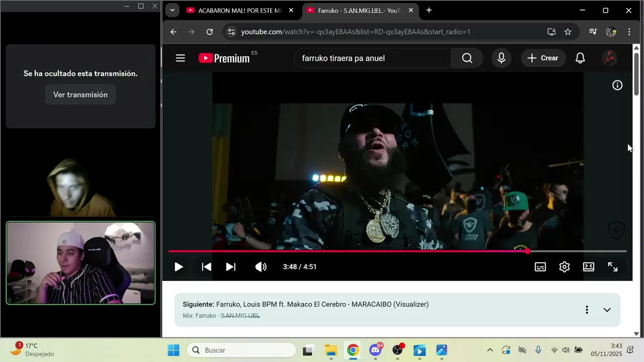Image resolution: width=644 pixels, height=362 pixels.
Task: Open File Explorer from taskbar
Action: (x=331, y=350)
